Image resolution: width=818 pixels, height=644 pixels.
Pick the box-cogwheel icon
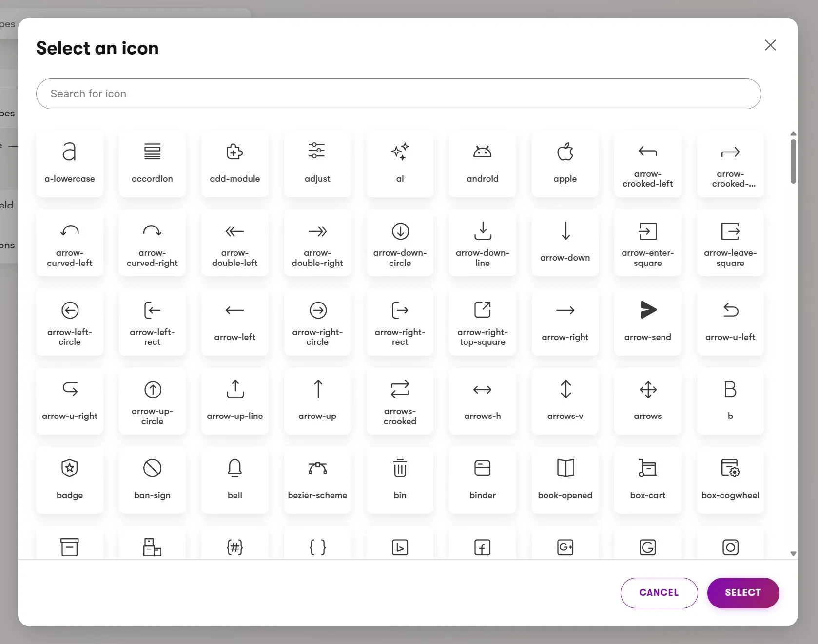(x=730, y=480)
